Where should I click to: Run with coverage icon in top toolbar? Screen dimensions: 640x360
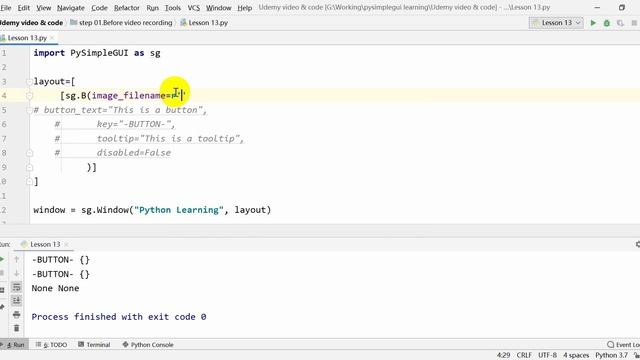[620, 23]
